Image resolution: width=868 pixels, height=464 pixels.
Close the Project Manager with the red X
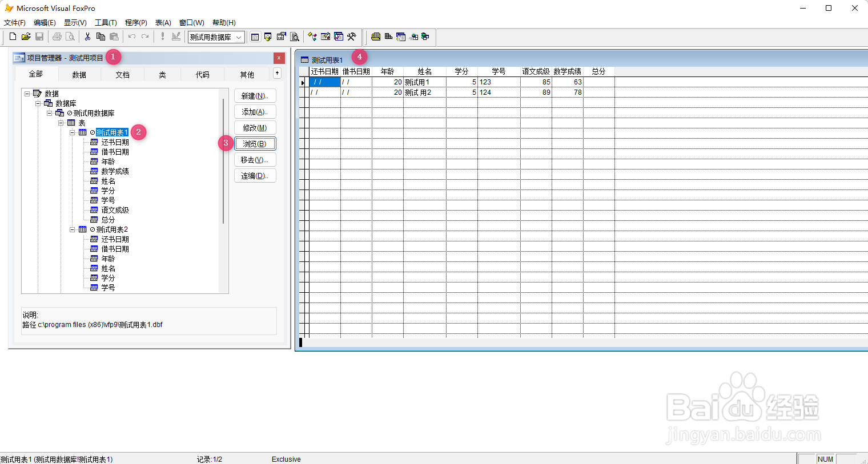279,58
